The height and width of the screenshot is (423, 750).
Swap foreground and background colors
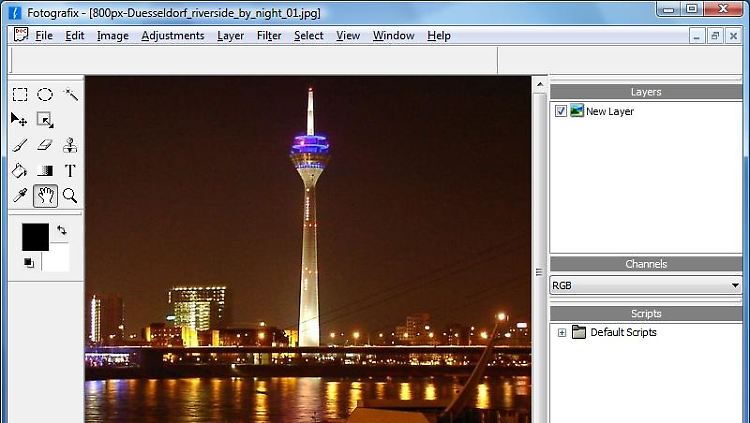coord(61,230)
